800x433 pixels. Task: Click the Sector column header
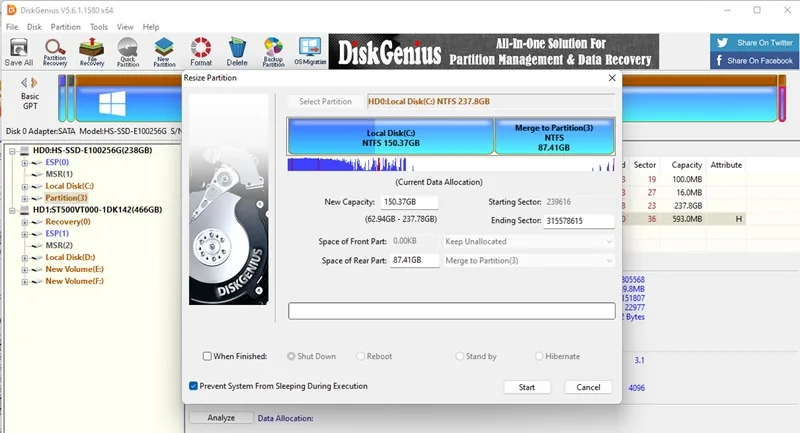tap(644, 165)
